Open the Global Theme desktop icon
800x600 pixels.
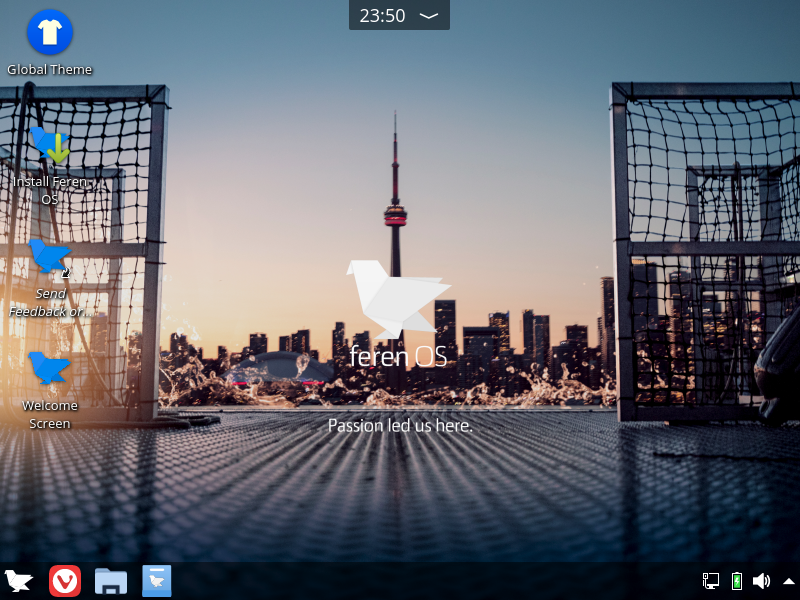tap(49, 32)
